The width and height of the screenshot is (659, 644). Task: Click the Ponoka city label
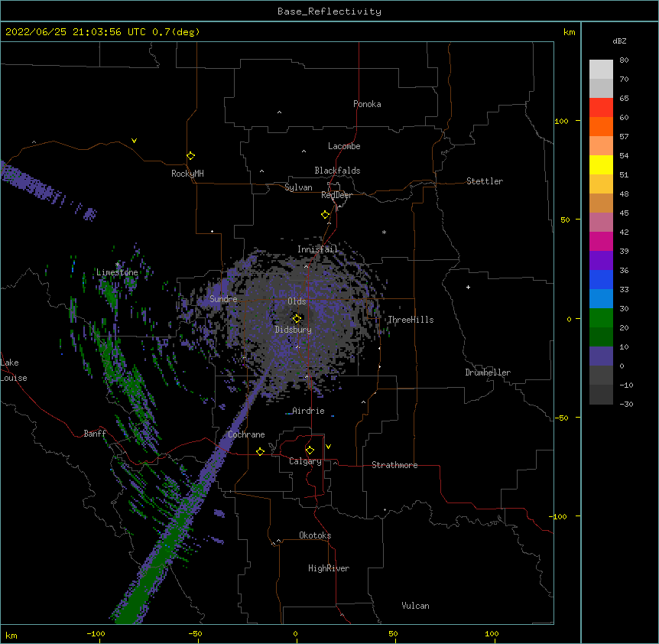pos(367,104)
